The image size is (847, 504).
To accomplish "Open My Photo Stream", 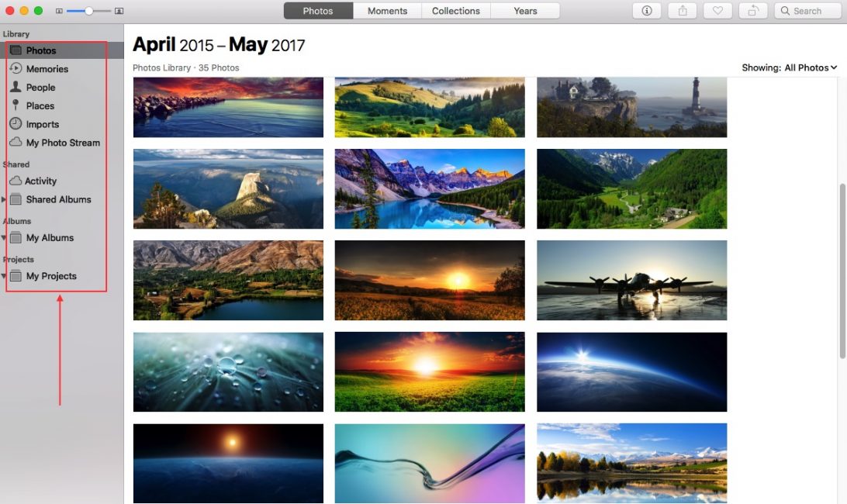I will click(61, 143).
